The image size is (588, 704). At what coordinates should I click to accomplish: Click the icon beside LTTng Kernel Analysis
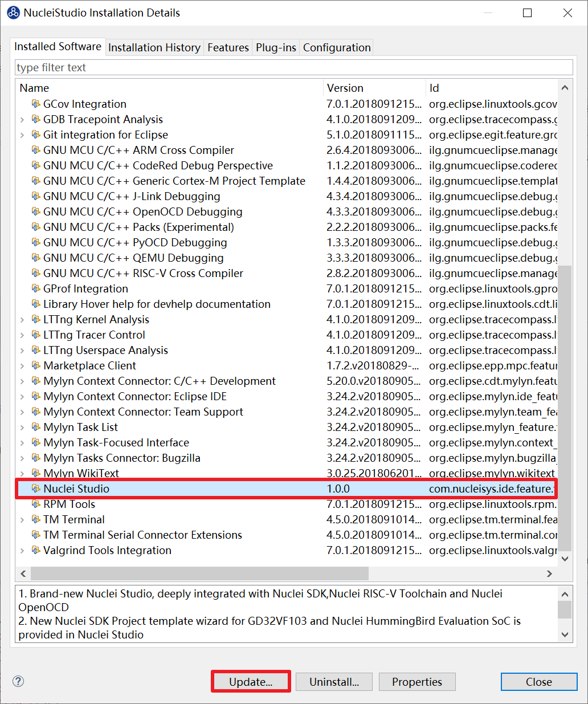(x=36, y=319)
